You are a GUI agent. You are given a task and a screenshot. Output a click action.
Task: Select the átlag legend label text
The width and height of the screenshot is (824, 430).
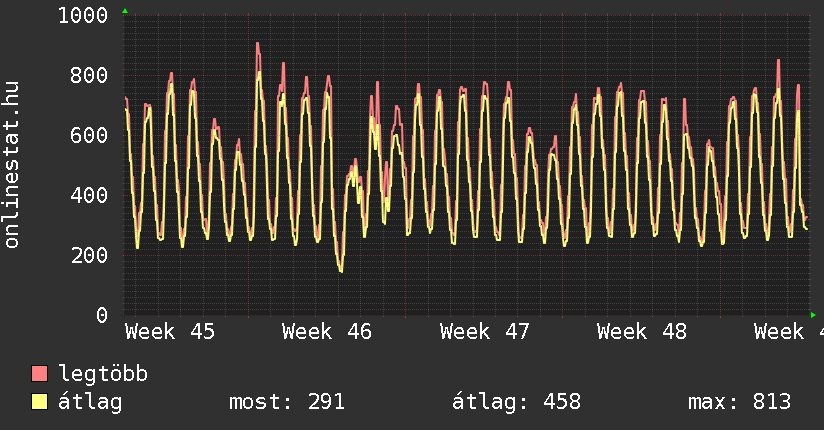(90, 402)
